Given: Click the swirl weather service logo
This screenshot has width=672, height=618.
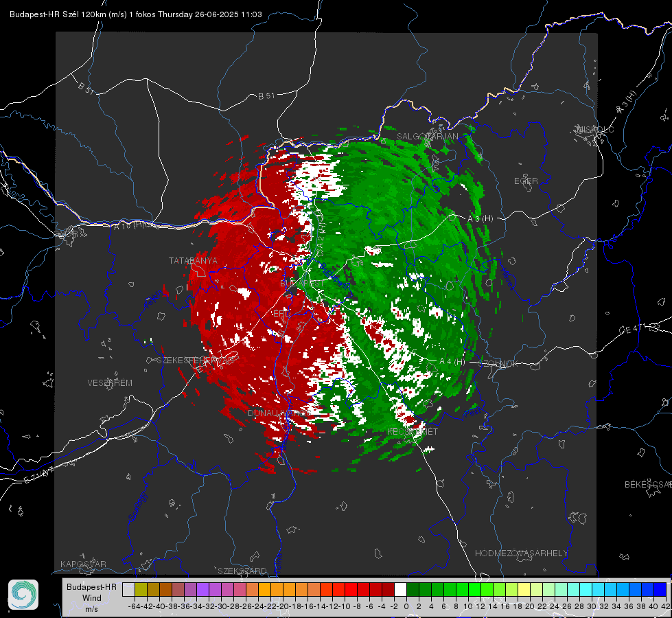Looking at the screenshot, I should [x=23, y=595].
